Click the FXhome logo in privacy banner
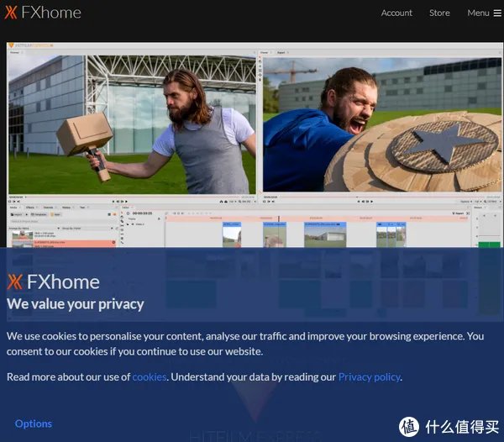This screenshot has height=442, width=504. [x=53, y=282]
